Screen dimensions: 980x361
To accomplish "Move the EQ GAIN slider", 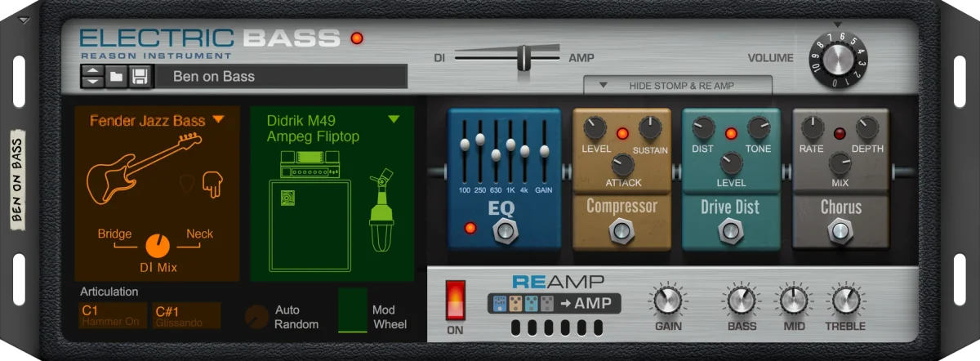I will click(545, 151).
